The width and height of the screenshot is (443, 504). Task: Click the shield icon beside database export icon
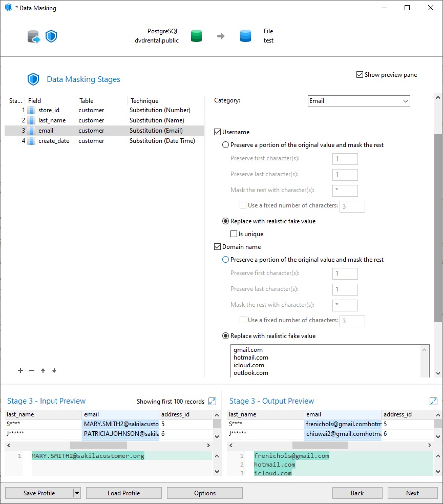(x=51, y=36)
